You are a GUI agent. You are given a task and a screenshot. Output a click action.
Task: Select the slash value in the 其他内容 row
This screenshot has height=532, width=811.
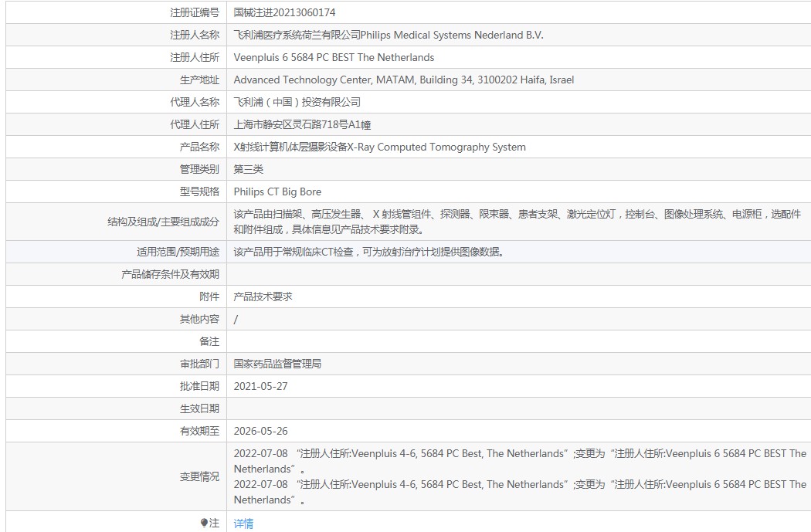(x=236, y=320)
